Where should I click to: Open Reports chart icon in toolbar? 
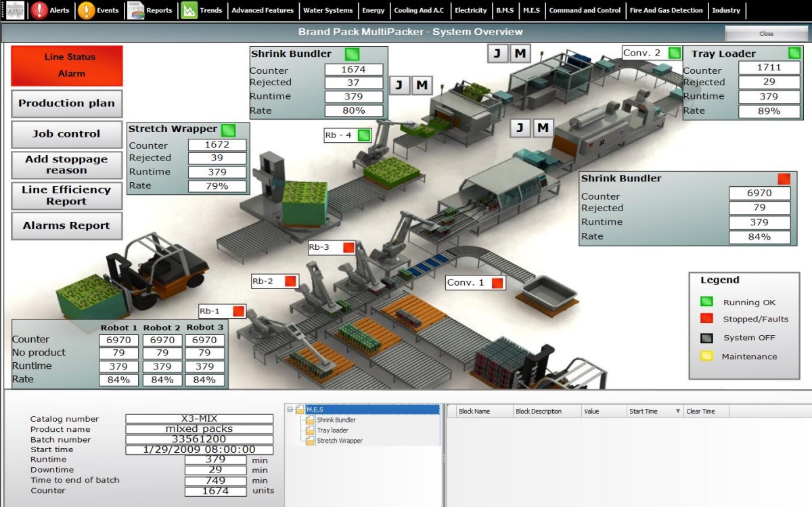pos(136,10)
